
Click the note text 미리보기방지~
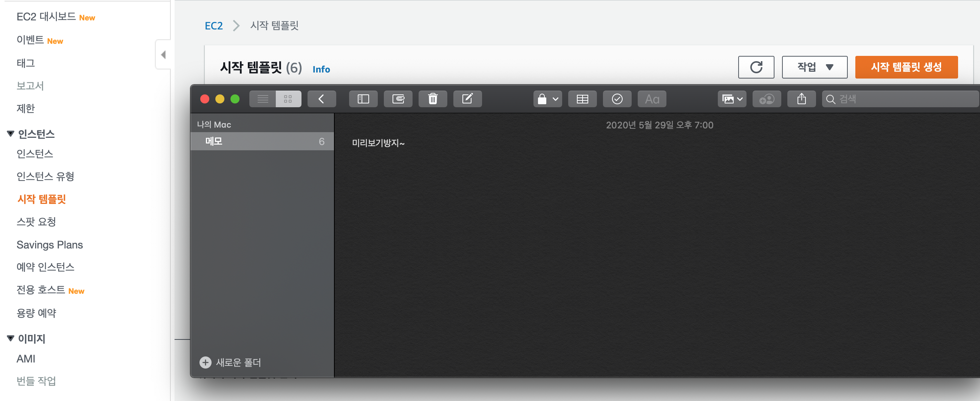coord(378,143)
